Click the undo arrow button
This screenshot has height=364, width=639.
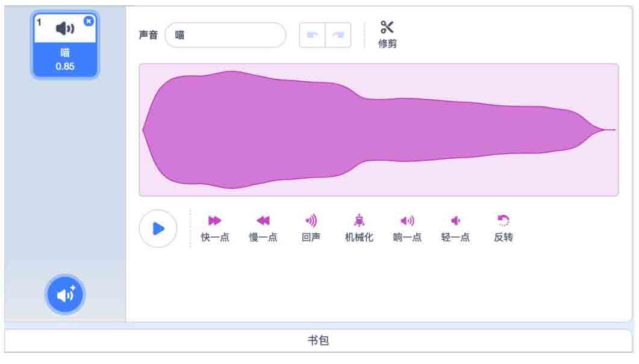pyautogui.click(x=313, y=35)
